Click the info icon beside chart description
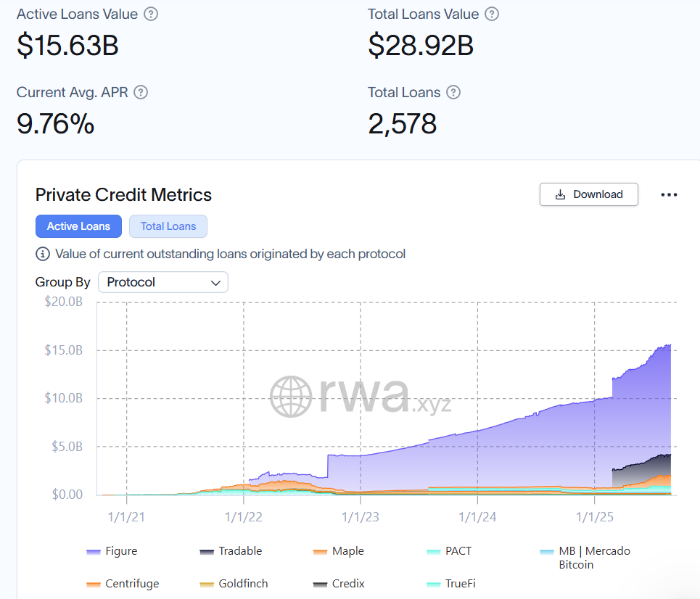Viewport: 700px width, 599px height. [x=42, y=254]
